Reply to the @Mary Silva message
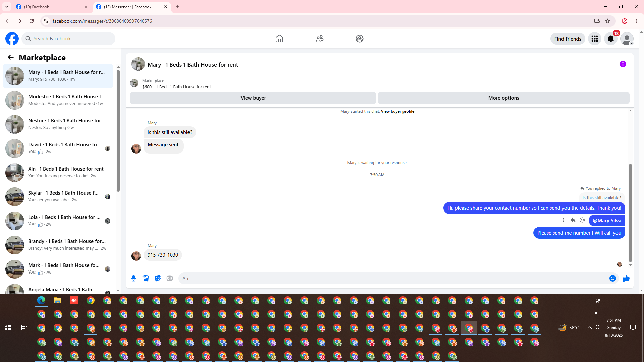This screenshot has height=362, width=644. 573,220
